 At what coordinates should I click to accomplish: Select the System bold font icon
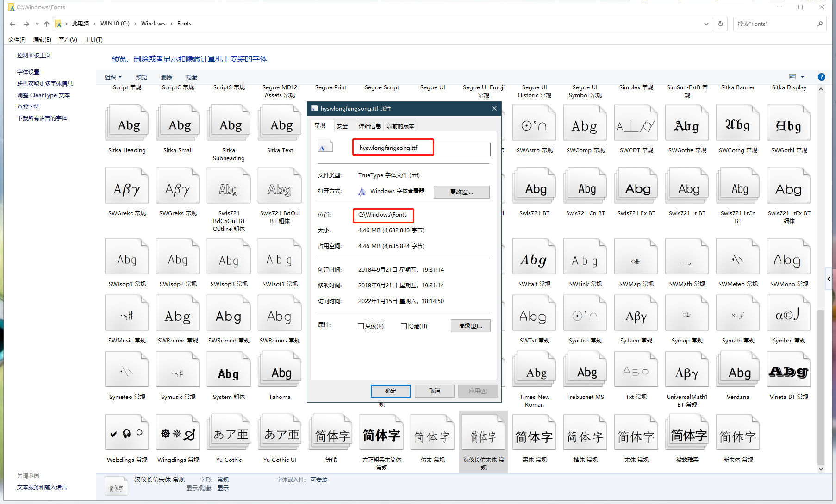pos(229,369)
